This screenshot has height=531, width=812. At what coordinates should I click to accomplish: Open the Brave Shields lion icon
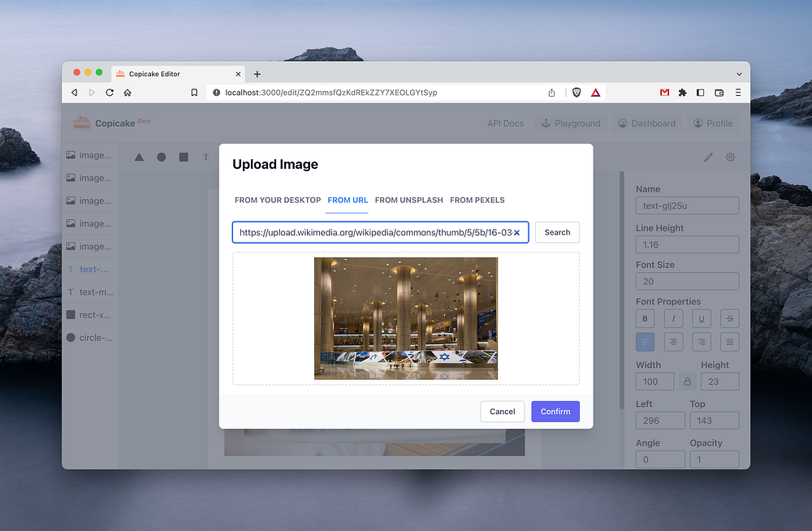[x=577, y=93]
